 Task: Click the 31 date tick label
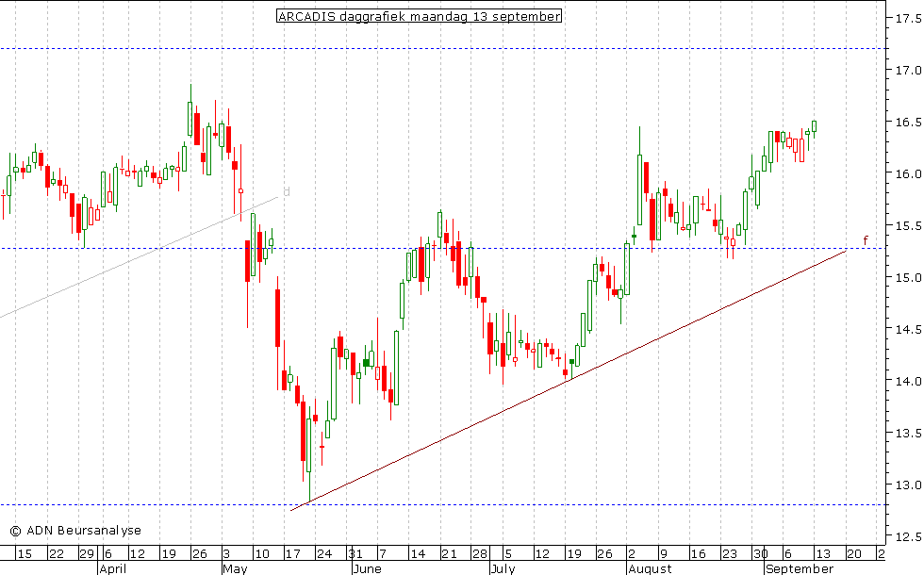click(x=355, y=553)
